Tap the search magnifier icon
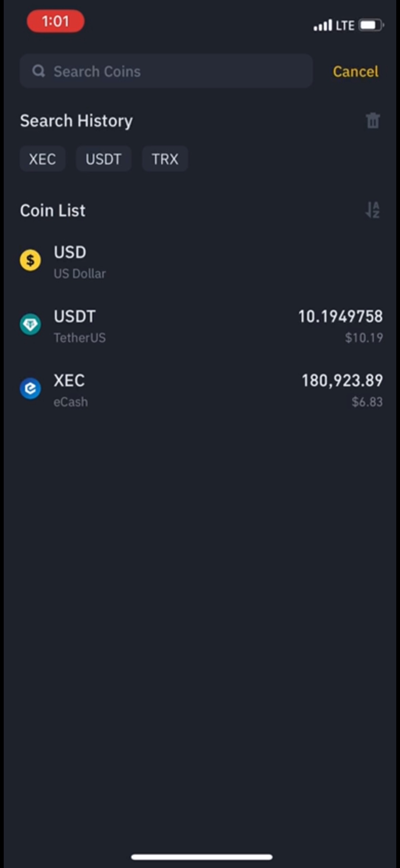This screenshot has width=400, height=868. (x=38, y=71)
